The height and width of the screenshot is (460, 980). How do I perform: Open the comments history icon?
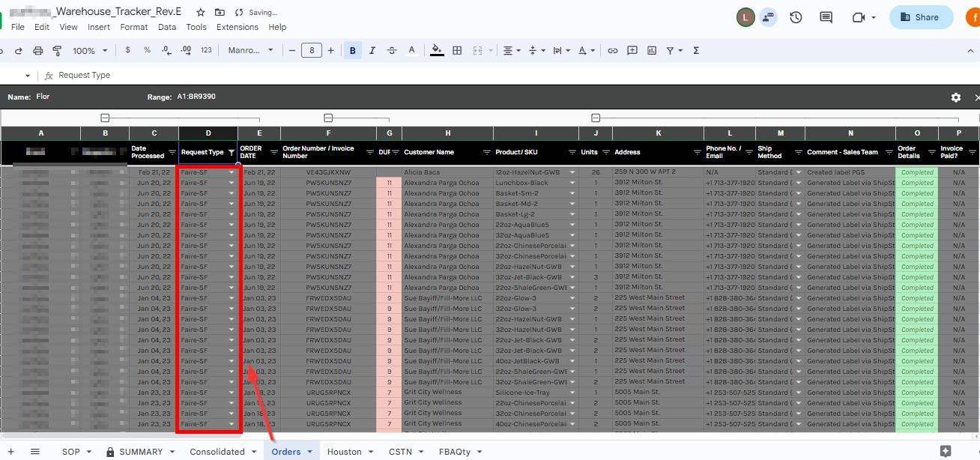coord(826,17)
